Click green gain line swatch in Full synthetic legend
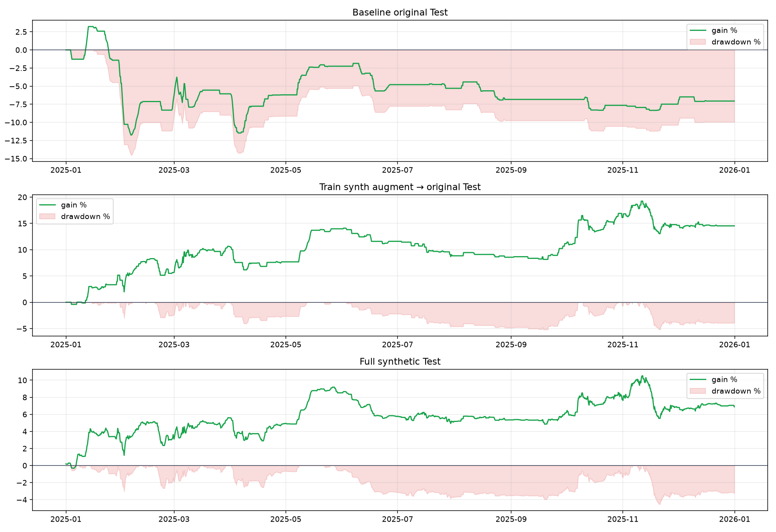This screenshot has width=776, height=532. [x=698, y=380]
